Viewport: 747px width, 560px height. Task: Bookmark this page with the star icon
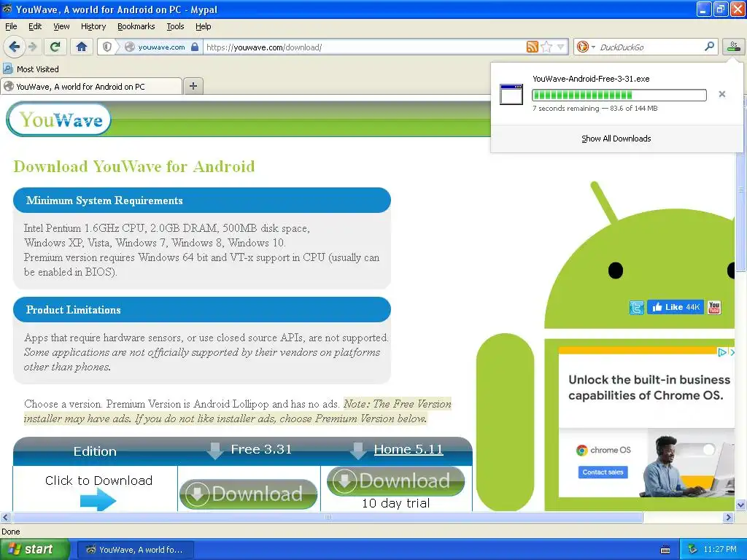546,47
